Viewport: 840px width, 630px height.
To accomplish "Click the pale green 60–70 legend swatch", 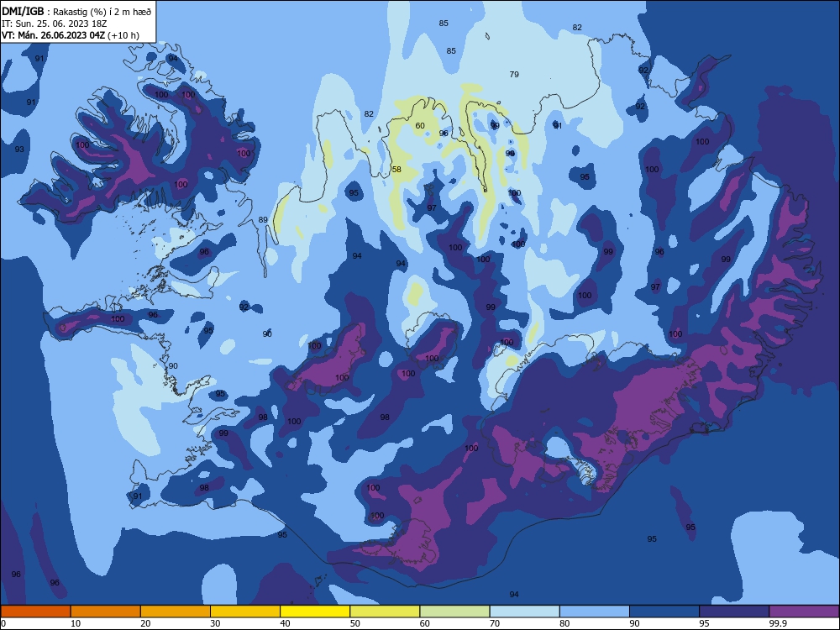I will tap(454, 612).
